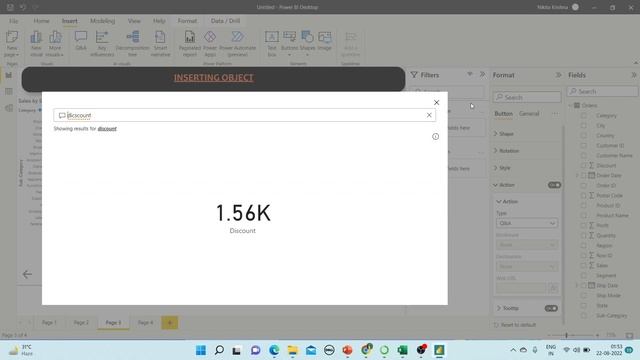The height and width of the screenshot is (360, 640).
Task: Adjust the zoom slider in status bar
Action: pos(566,335)
